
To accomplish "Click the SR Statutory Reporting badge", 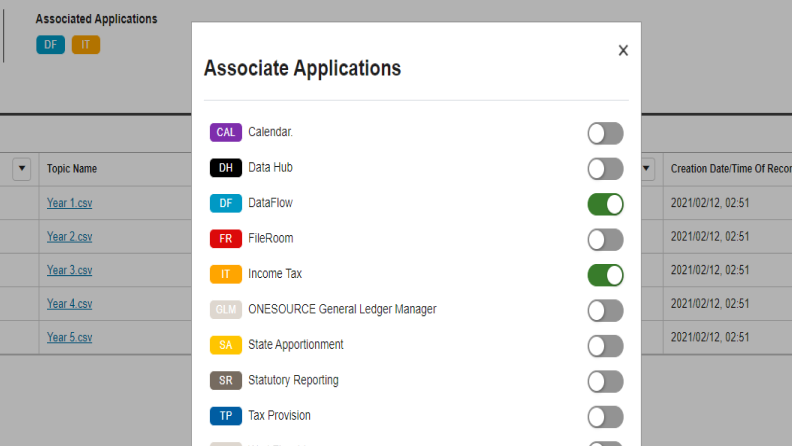I will 225,381.
